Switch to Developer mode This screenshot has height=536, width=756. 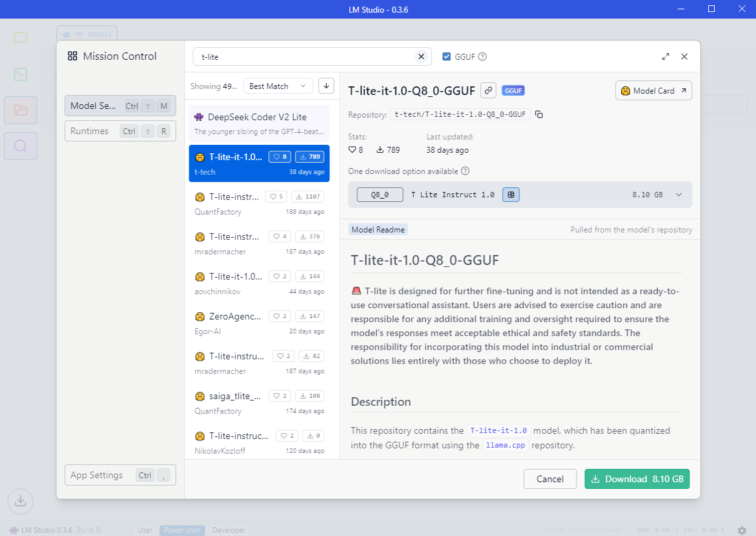(x=229, y=530)
